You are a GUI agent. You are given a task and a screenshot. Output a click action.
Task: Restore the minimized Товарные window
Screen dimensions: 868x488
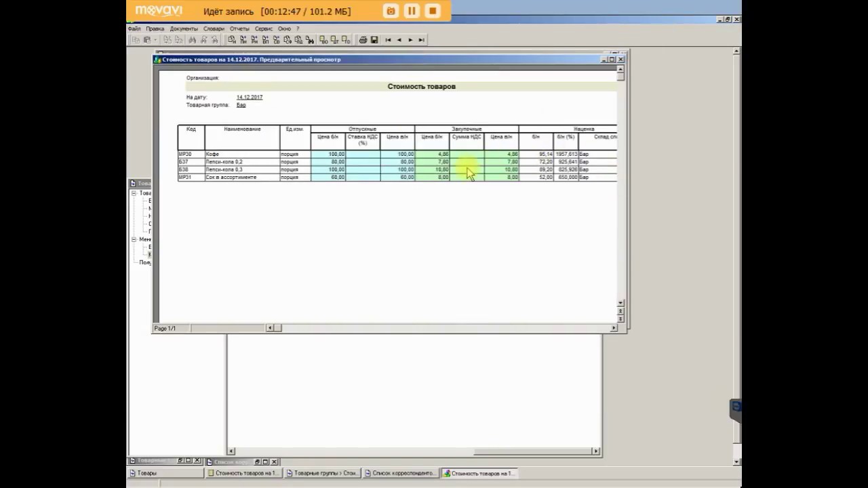(180, 461)
